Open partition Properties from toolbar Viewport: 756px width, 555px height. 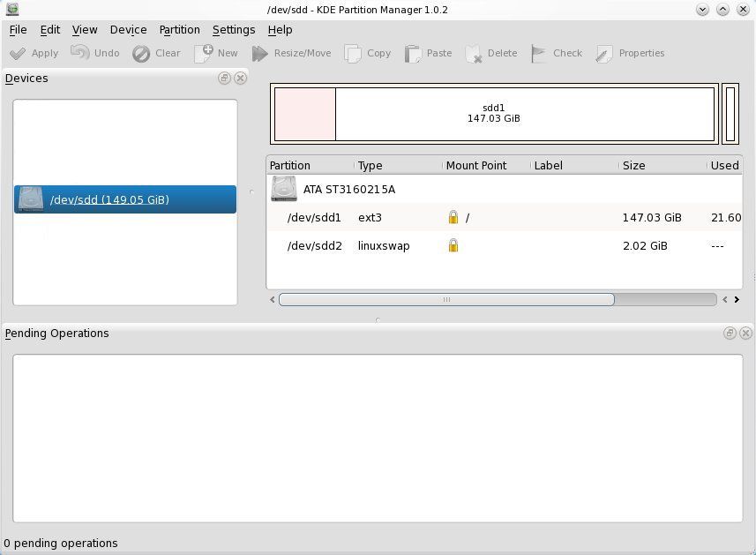click(x=604, y=54)
